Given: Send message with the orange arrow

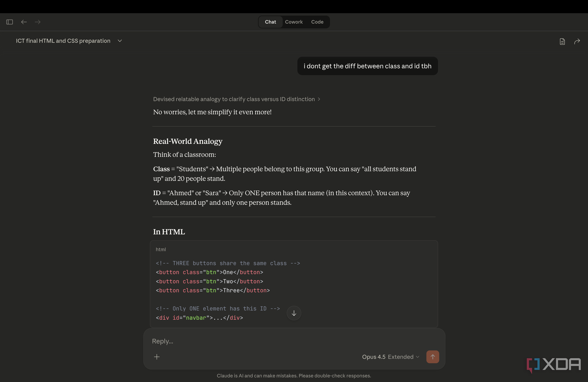Looking at the screenshot, I should pyautogui.click(x=433, y=357).
